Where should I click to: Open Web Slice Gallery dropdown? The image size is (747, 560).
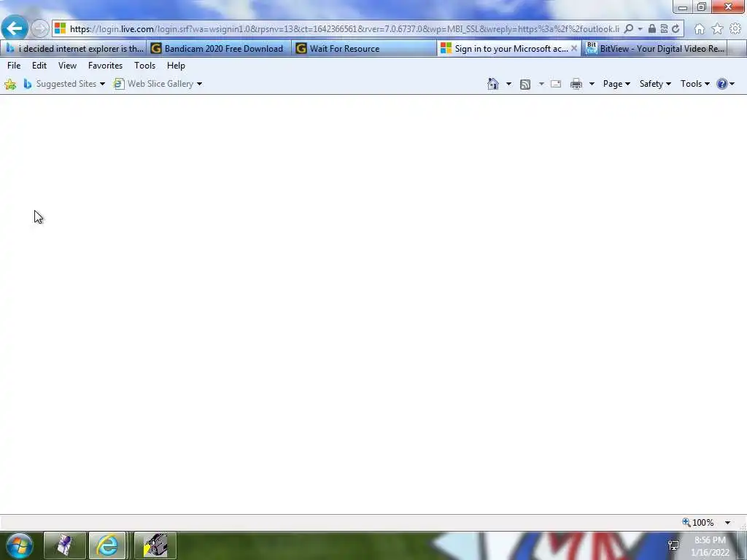(158, 84)
